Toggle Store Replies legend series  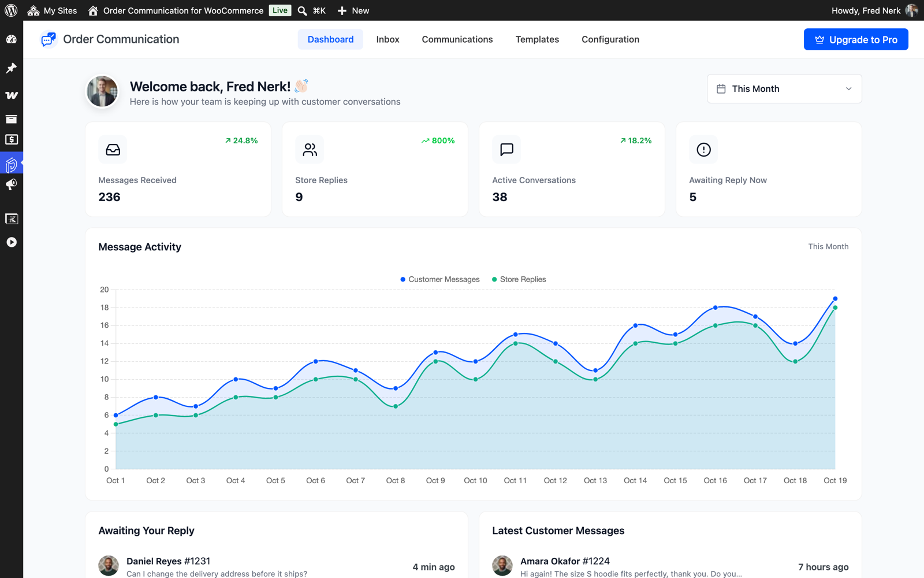519,279
